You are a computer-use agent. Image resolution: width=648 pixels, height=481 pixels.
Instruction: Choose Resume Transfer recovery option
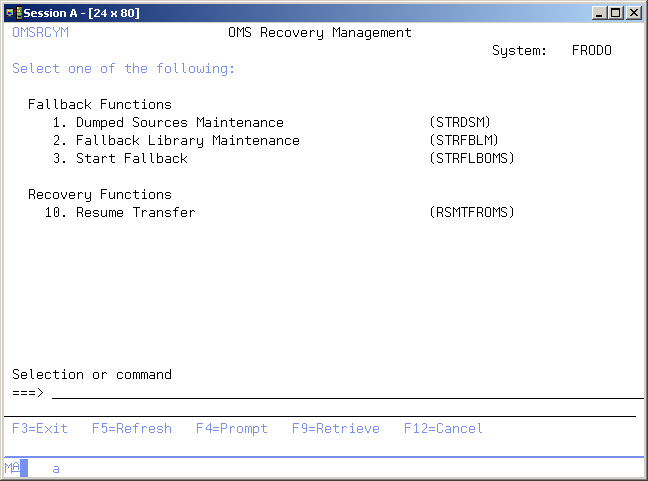[x=135, y=212]
